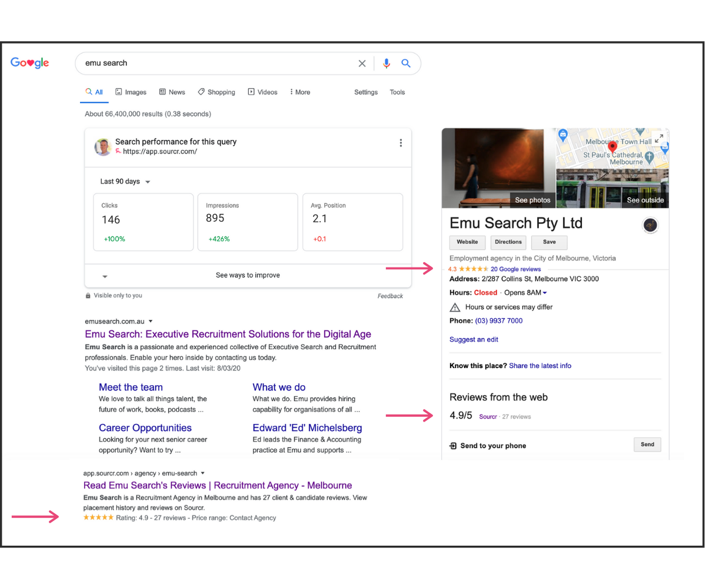706x588 pixels.
Task: Click the Emu Search Pty Ltd heading
Action: tap(516, 223)
